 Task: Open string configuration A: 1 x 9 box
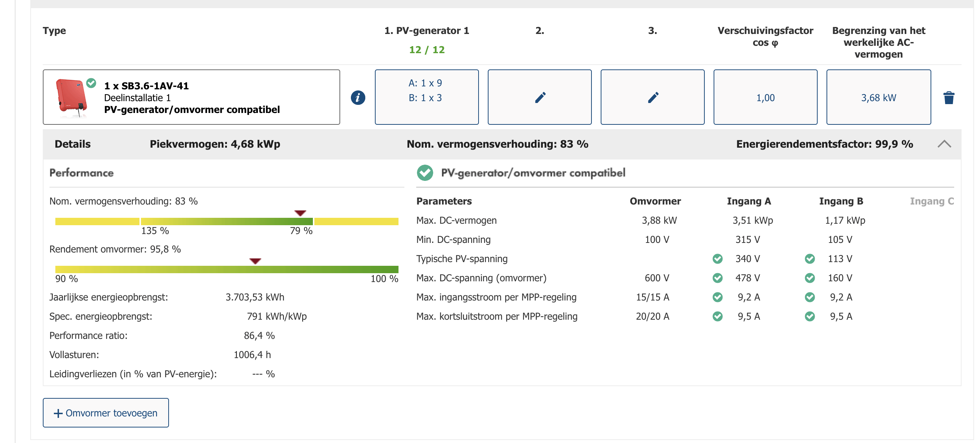427,97
